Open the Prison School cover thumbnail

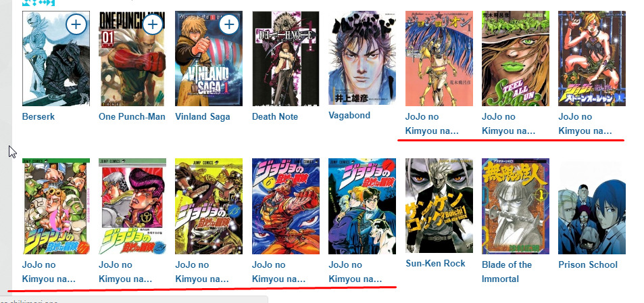[592, 206]
